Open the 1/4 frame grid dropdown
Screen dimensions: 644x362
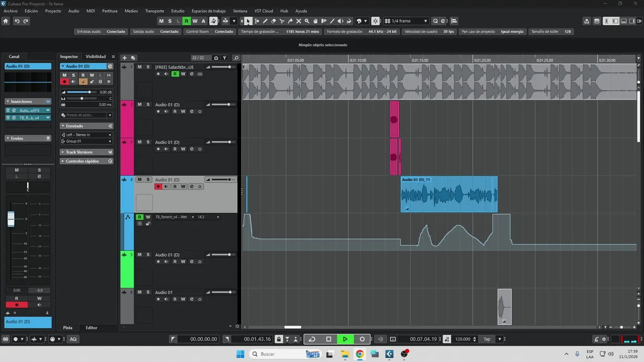click(406, 21)
